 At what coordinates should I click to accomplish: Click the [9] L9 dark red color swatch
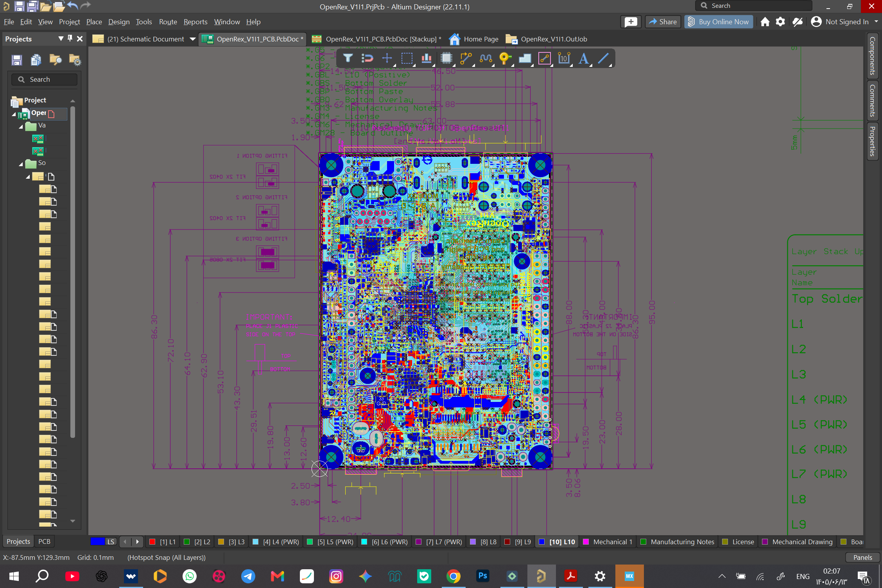[507, 542]
